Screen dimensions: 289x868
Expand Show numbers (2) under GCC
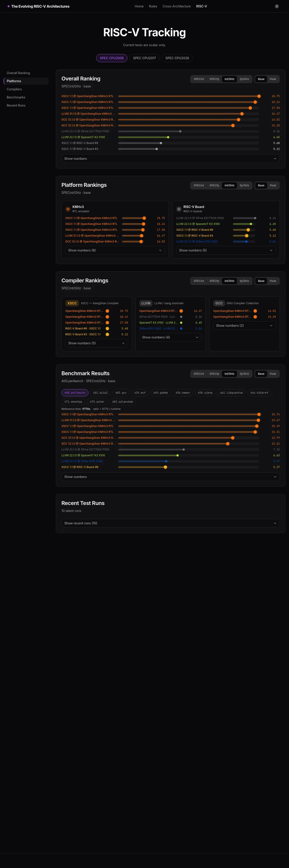245,325
